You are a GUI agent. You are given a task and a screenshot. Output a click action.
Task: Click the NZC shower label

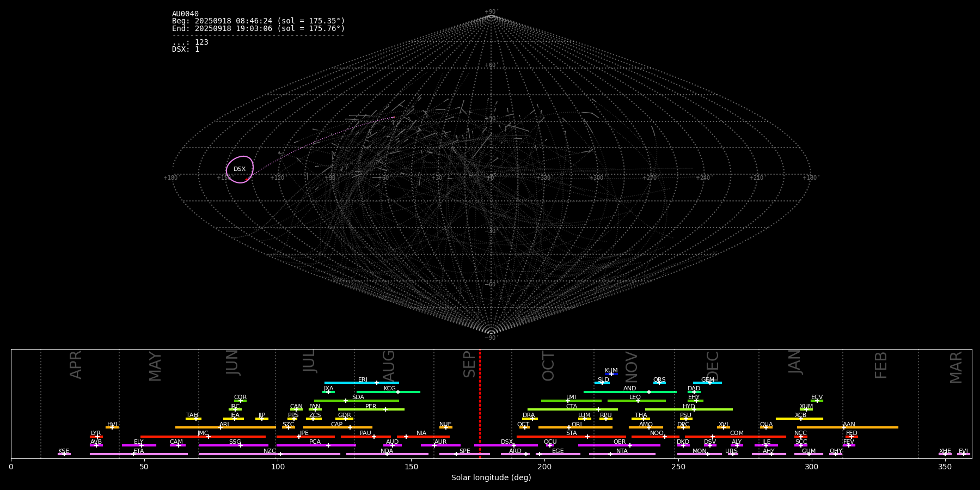[269, 451]
